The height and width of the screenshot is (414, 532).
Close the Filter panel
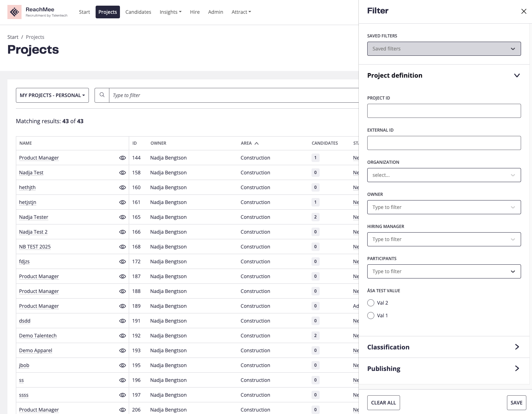[524, 11]
